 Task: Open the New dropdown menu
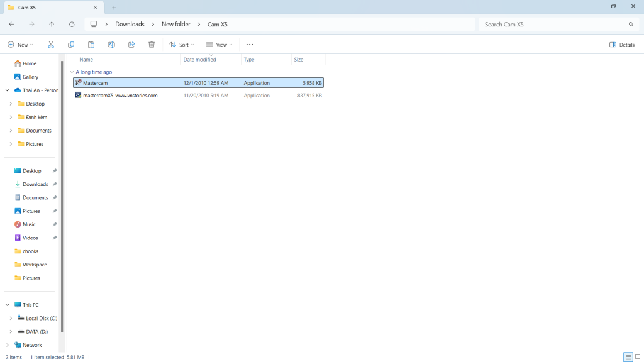click(x=20, y=45)
